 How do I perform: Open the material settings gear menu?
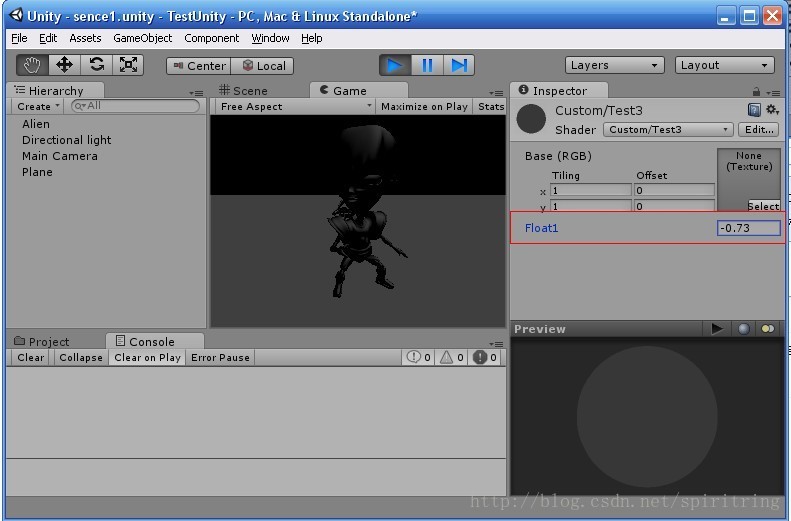pos(772,109)
